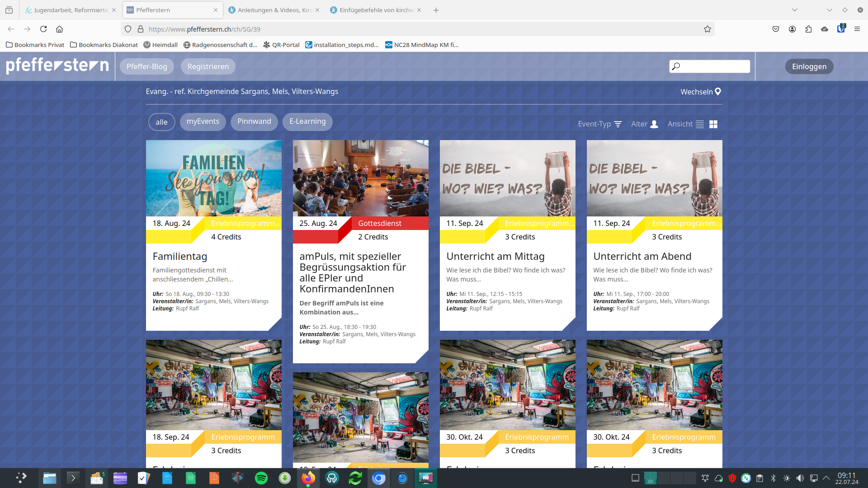Open the extensions puzzle menu
The height and width of the screenshot is (488, 868).
808,29
